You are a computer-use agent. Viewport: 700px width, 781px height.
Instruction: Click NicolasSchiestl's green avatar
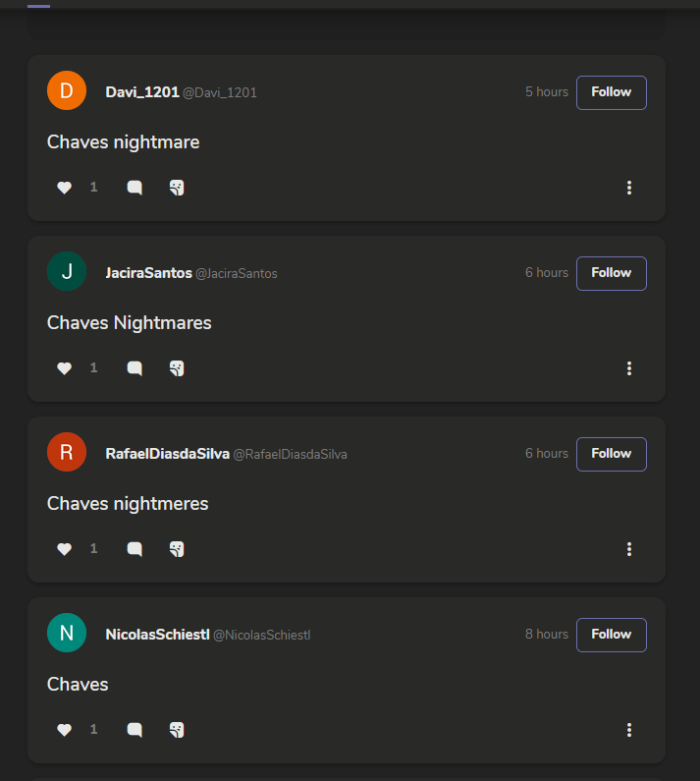pyautogui.click(x=67, y=634)
